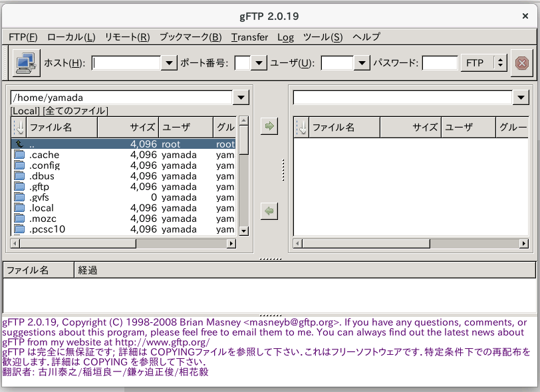The height and width of the screenshot is (392, 540).
Task: Sort remote files by サイズ column
Action: click(x=410, y=128)
